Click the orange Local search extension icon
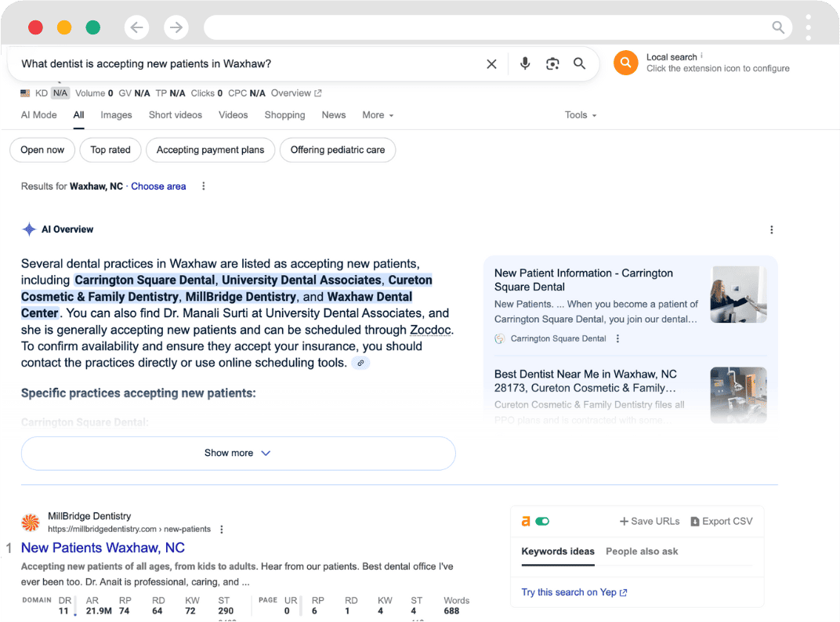 pyautogui.click(x=625, y=63)
